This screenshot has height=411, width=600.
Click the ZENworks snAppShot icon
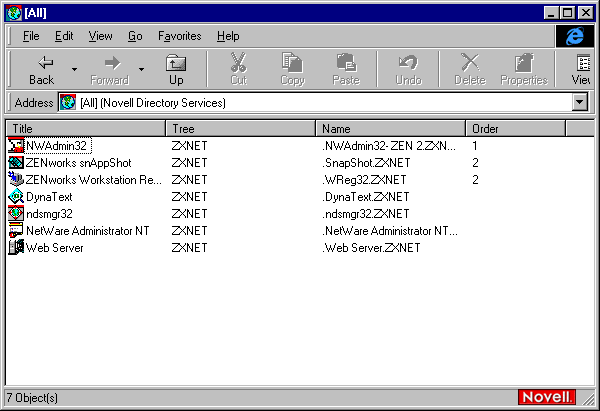pos(16,163)
